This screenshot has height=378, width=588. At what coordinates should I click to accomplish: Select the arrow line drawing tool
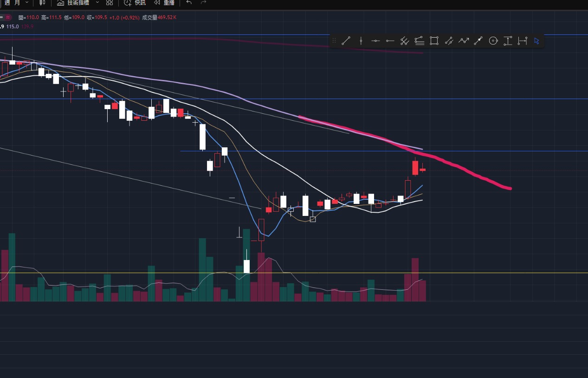[478, 41]
